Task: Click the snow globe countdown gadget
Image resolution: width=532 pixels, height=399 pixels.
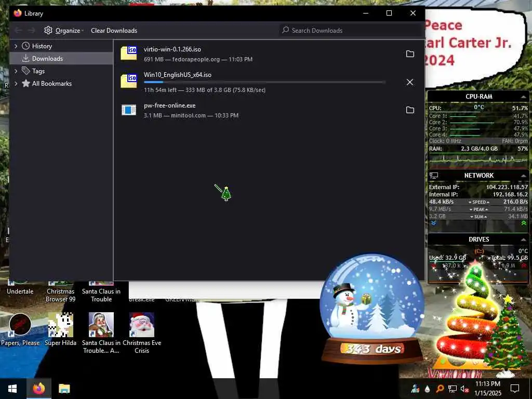Action: pos(372,308)
